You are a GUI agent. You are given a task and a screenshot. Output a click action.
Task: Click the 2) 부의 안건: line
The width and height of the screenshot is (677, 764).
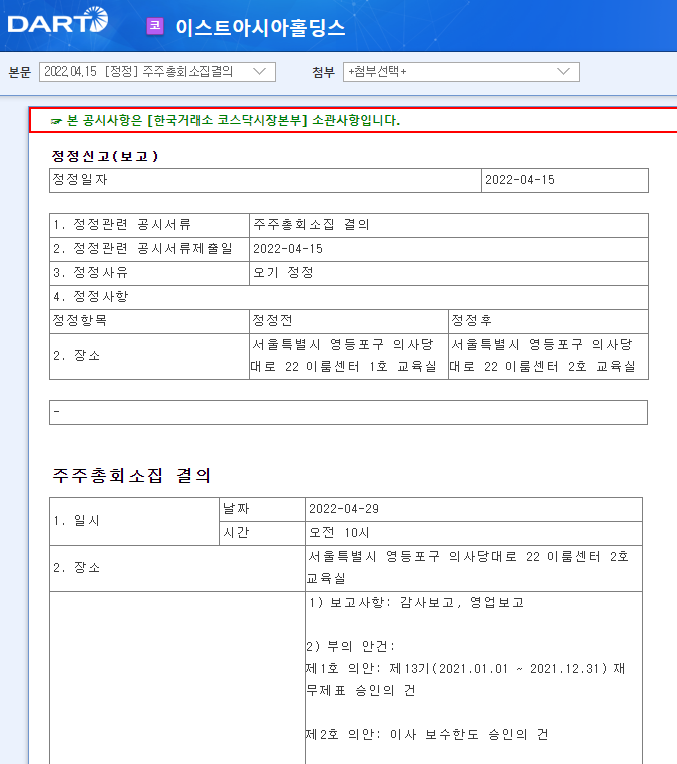point(351,647)
